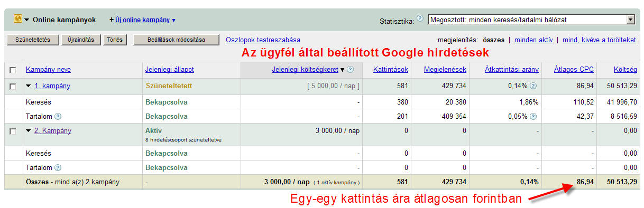The height and width of the screenshot is (208, 644).
Task: Click the Aktív status of 2. Kampány
Action: pyautogui.click(x=153, y=131)
